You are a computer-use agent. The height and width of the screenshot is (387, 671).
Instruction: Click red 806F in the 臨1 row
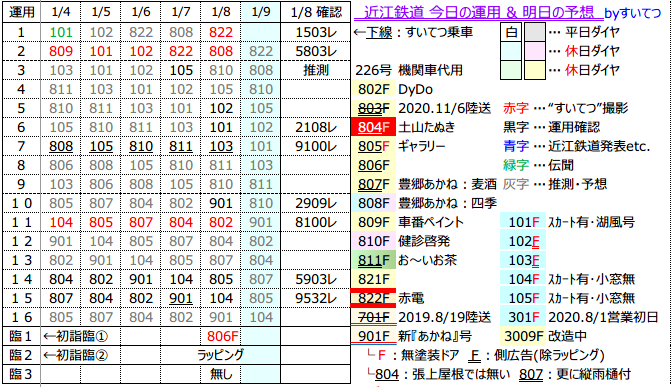[222, 336]
